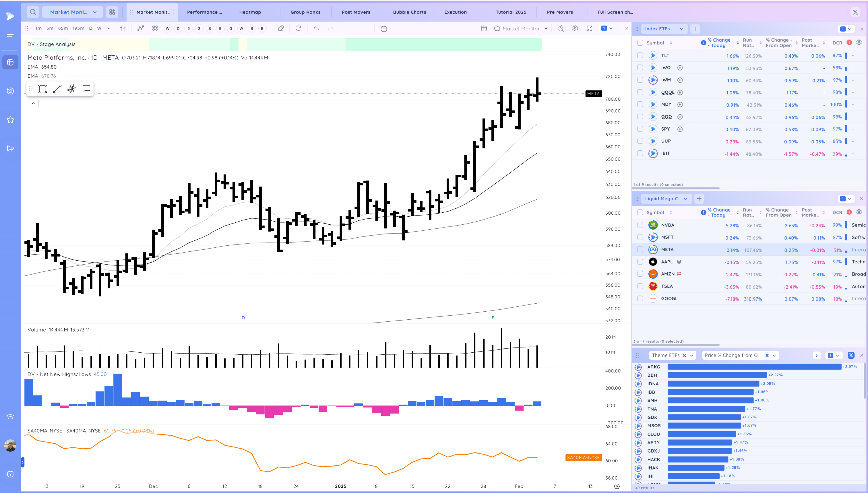Screen dimensions: 868x493
Task: Click the Index ETFs horizontal scrollbar
Action: [676, 189]
